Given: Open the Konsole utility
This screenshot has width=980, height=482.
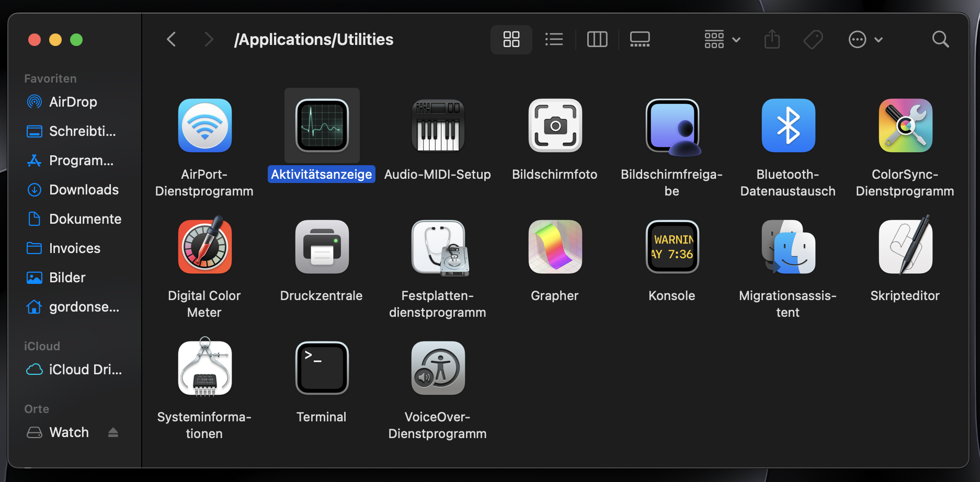Looking at the screenshot, I should [671, 247].
